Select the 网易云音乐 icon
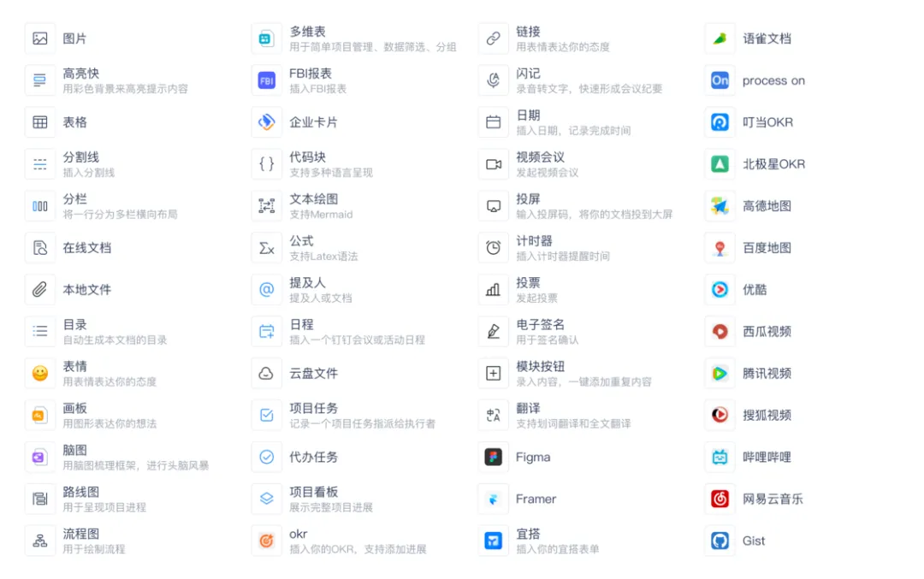This screenshot has width=924, height=579. pyautogui.click(x=720, y=499)
